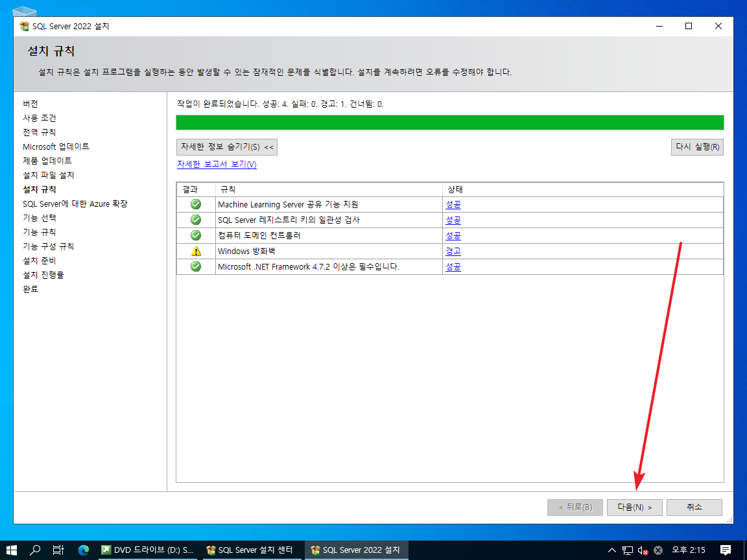747x560 pixels.
Task: Select the SQL Server에 대한 Azure 확장 step
Action: pyautogui.click(x=75, y=204)
